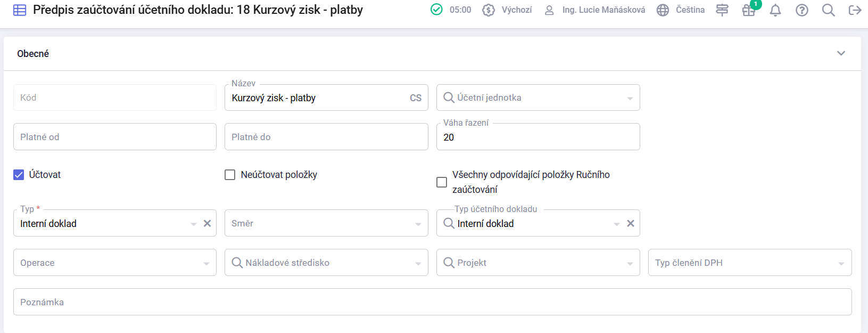Click the notifications bell icon
This screenshot has width=868, height=333.
point(775,10)
